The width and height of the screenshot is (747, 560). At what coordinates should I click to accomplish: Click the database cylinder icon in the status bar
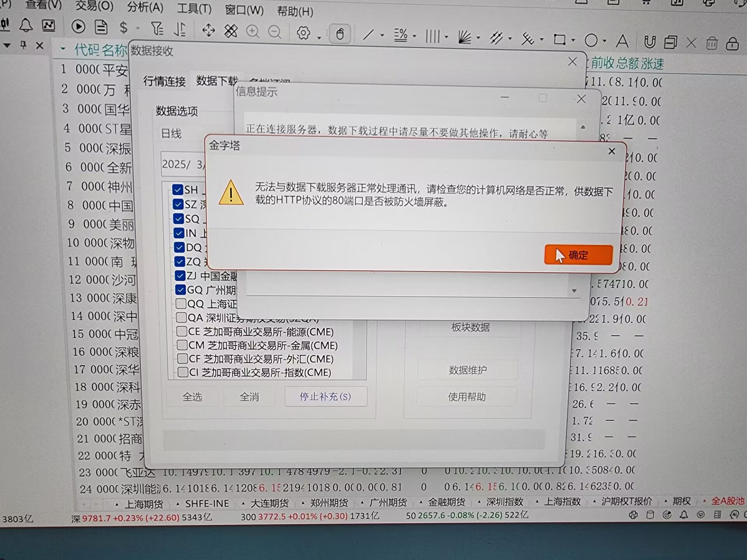point(650,515)
